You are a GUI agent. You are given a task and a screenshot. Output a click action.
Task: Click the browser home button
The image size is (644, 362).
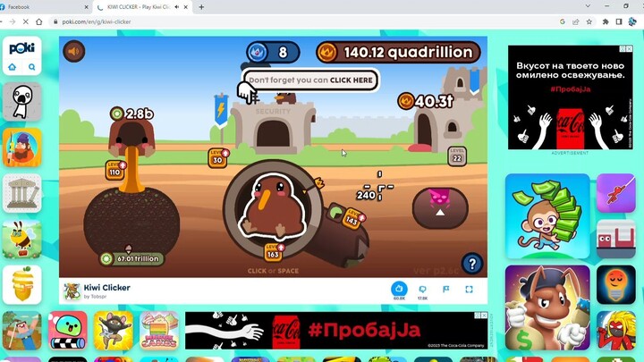point(39,21)
